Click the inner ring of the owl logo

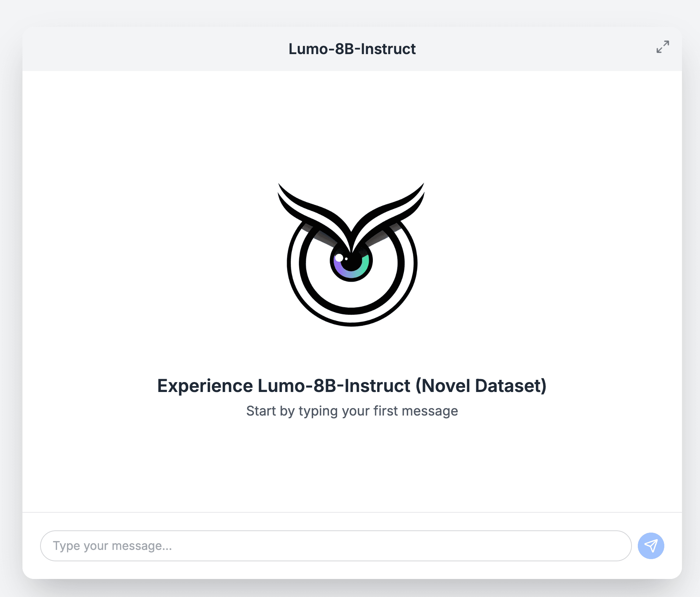(x=351, y=310)
